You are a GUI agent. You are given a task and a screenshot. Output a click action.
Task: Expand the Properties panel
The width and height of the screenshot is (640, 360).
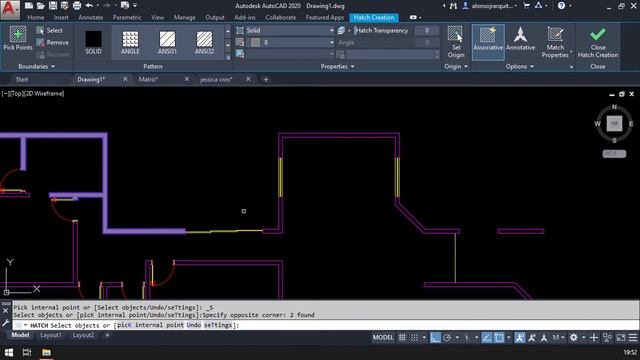[x=337, y=66]
